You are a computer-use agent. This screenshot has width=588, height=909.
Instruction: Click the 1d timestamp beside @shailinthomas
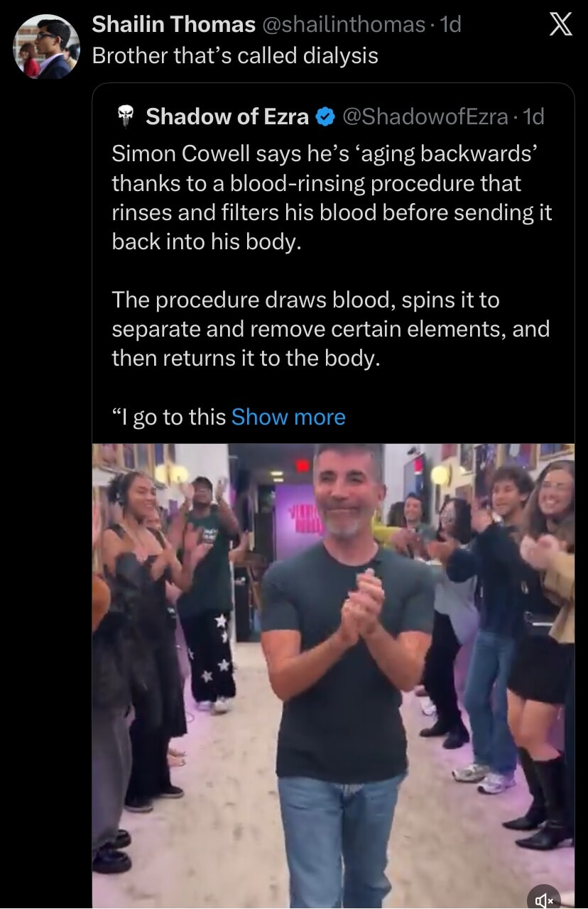point(450,25)
